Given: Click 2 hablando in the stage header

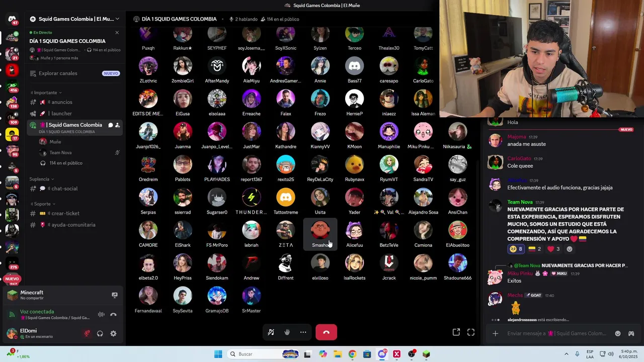Looking at the screenshot, I should 243,19.
